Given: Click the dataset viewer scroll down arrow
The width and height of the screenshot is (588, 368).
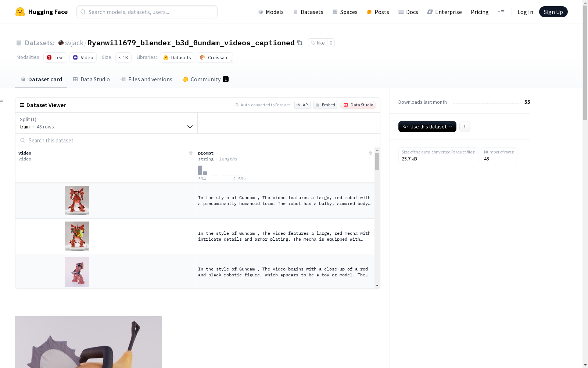Looking at the screenshot, I should coord(377,286).
